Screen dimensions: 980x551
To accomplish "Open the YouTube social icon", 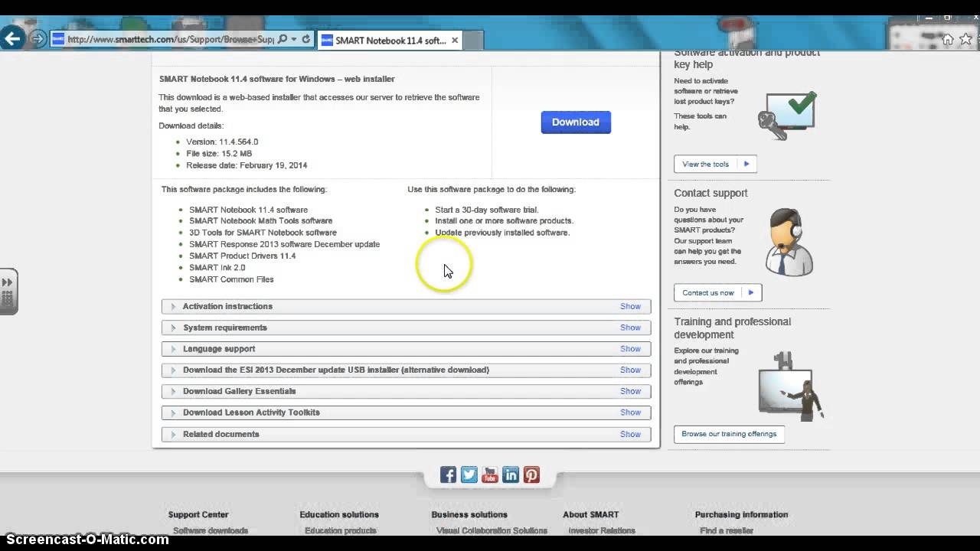I will pyautogui.click(x=490, y=475).
